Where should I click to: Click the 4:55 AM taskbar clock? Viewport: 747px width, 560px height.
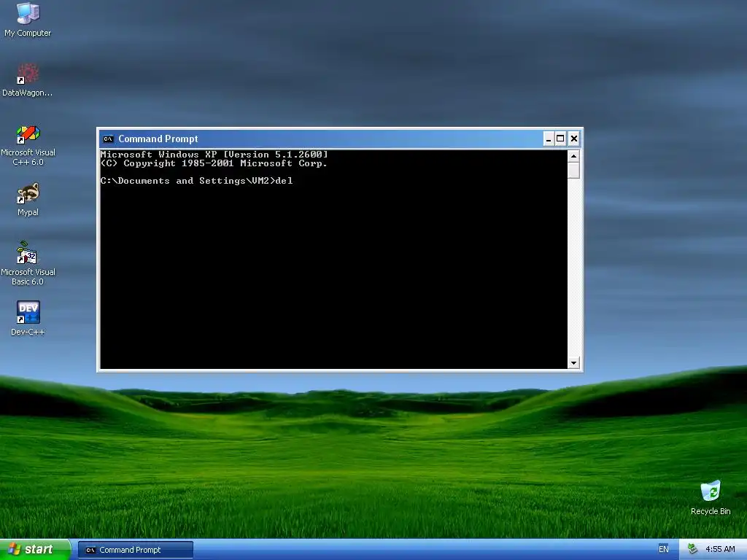click(x=720, y=549)
